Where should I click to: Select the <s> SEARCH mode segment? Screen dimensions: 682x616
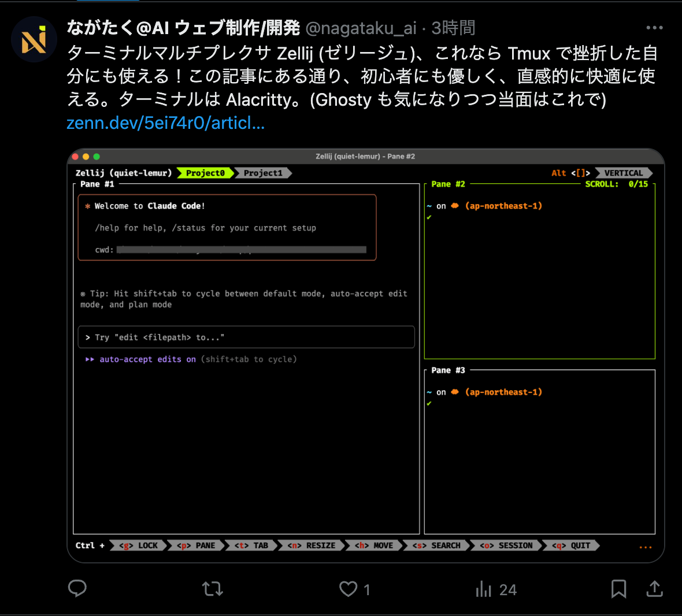coord(436,546)
